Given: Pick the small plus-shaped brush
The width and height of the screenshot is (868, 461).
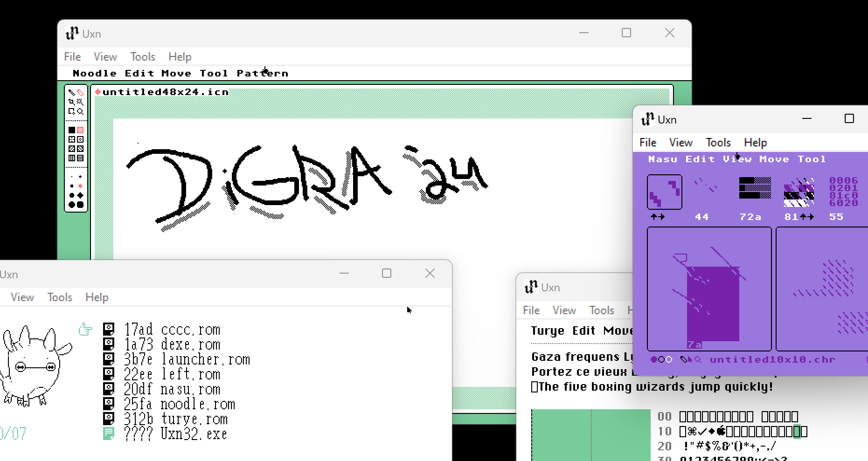Looking at the screenshot, I should tap(80, 177).
